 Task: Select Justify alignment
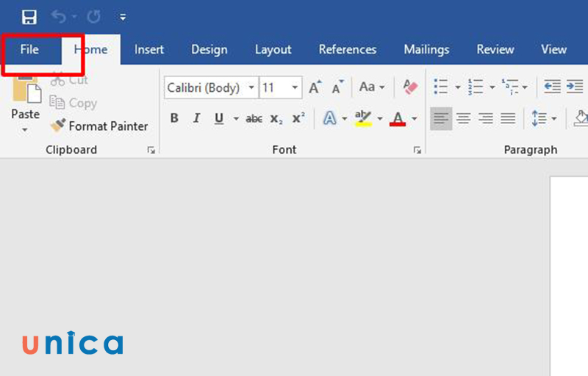[x=508, y=118]
